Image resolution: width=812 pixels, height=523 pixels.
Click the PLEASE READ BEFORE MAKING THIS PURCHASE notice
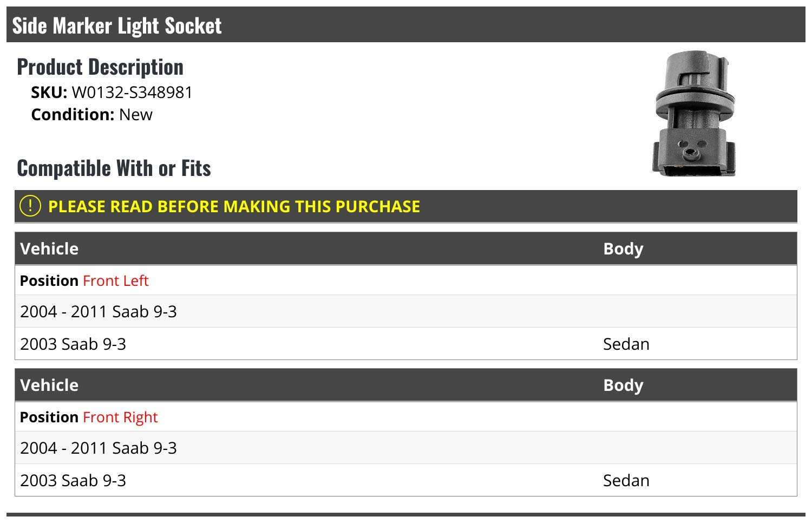point(234,206)
